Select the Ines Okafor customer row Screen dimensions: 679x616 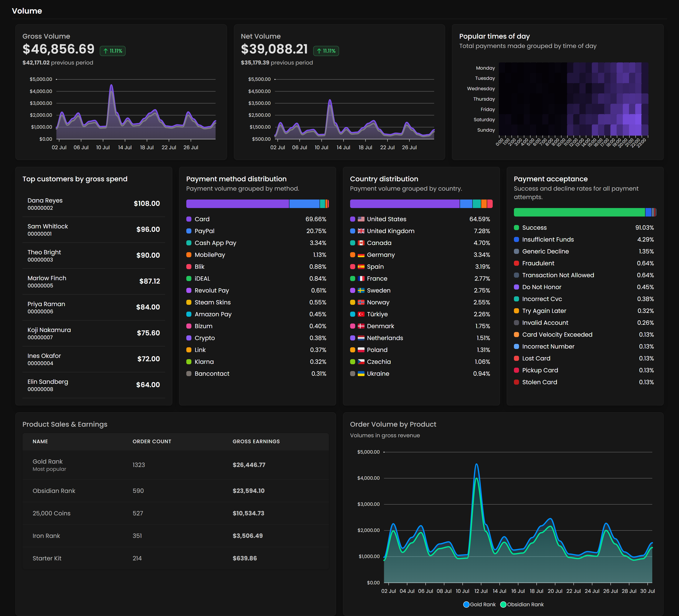point(94,359)
